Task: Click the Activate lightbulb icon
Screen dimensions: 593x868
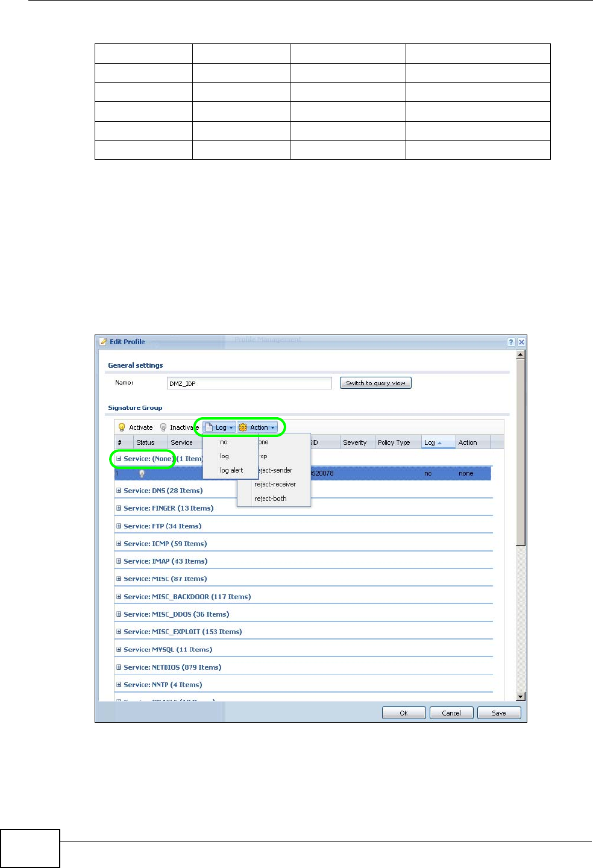Action: [122, 427]
